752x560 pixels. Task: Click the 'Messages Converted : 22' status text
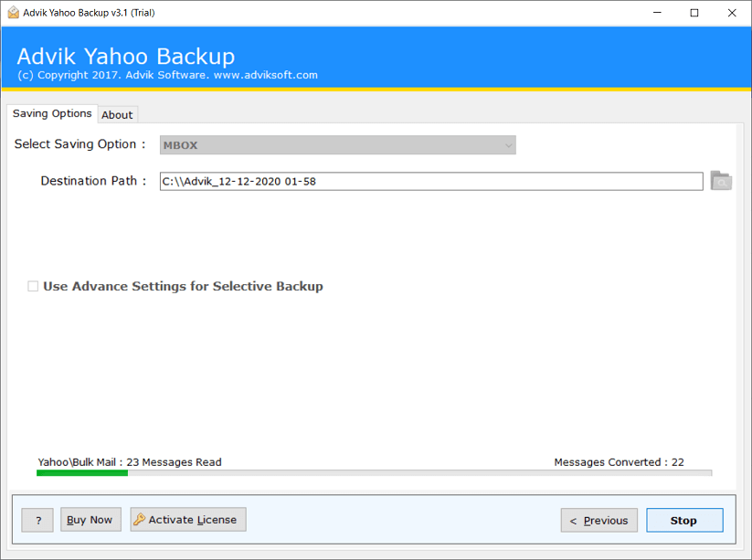[x=619, y=462]
